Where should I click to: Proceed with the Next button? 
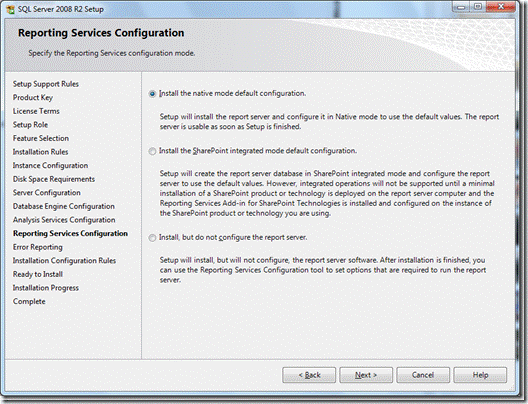point(366,375)
